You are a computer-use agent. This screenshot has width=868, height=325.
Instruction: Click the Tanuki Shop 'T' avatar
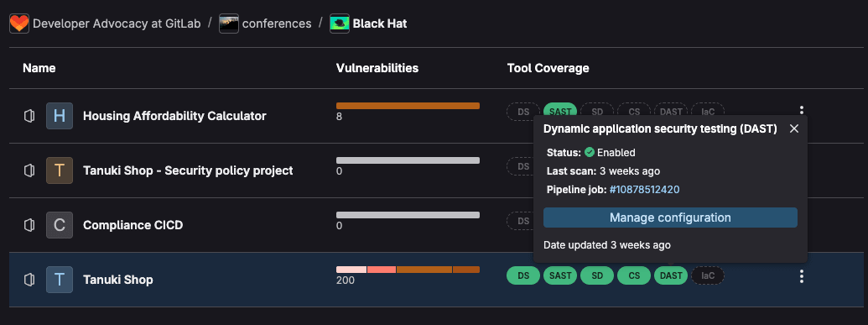coord(60,280)
